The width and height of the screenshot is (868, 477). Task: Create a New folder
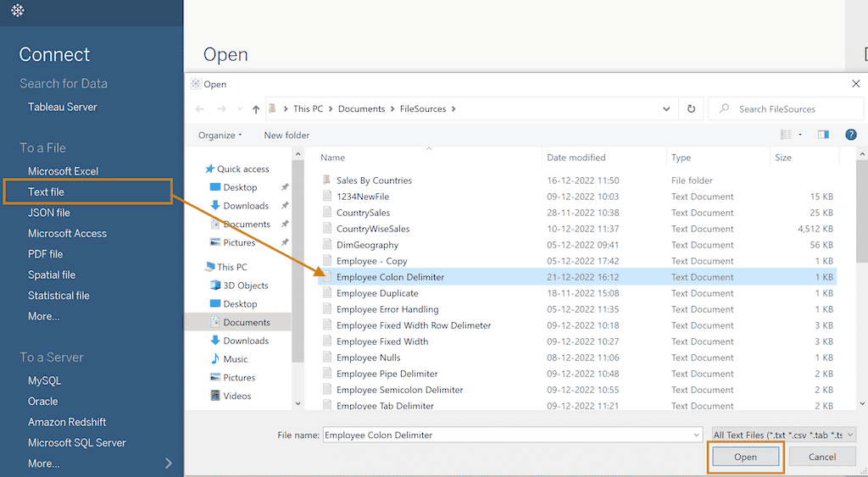click(x=287, y=135)
